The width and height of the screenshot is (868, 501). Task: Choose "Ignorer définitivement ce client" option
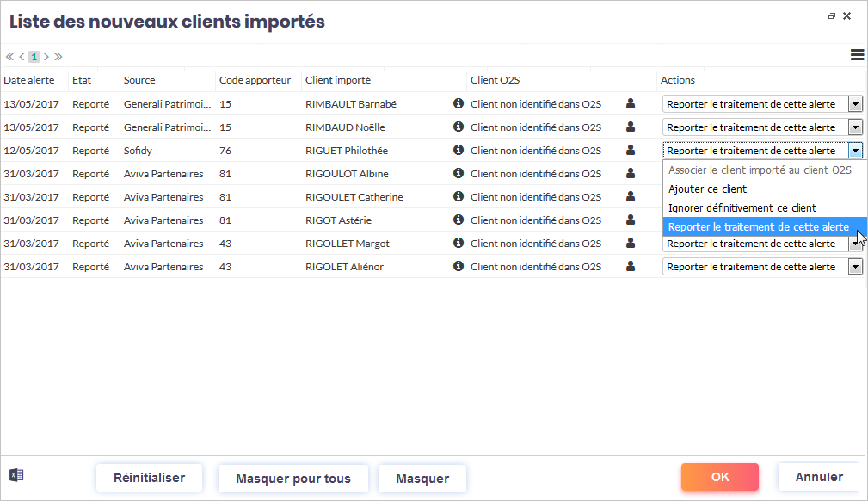742,208
